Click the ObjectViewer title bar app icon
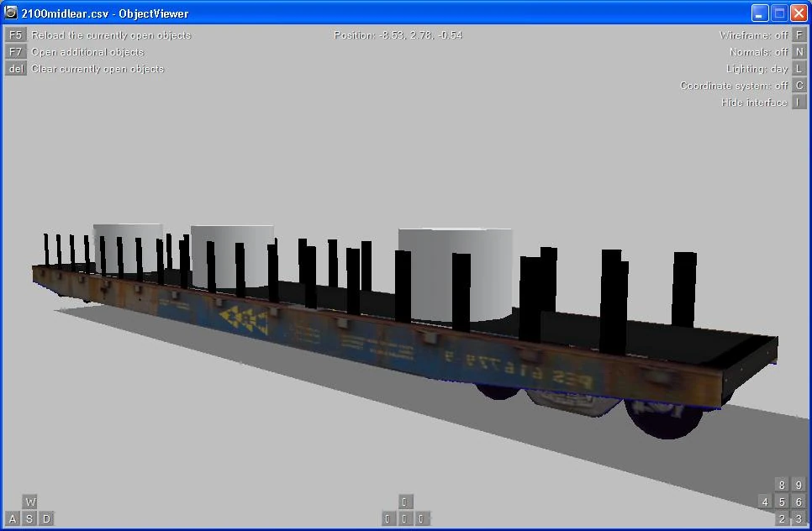The height and width of the screenshot is (531, 812). pyautogui.click(x=11, y=13)
